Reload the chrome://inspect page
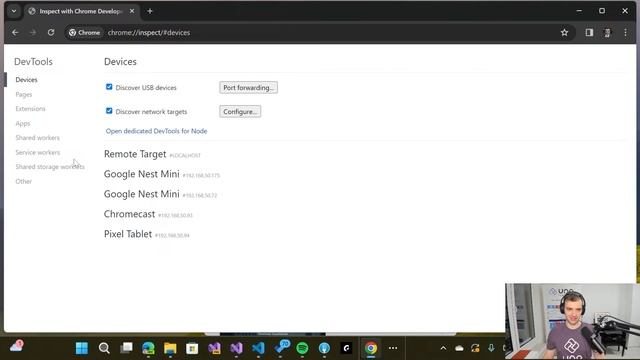 51,32
